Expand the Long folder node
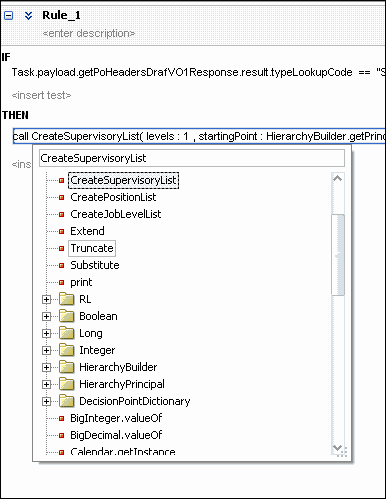This screenshot has height=499, width=386. click(46, 334)
